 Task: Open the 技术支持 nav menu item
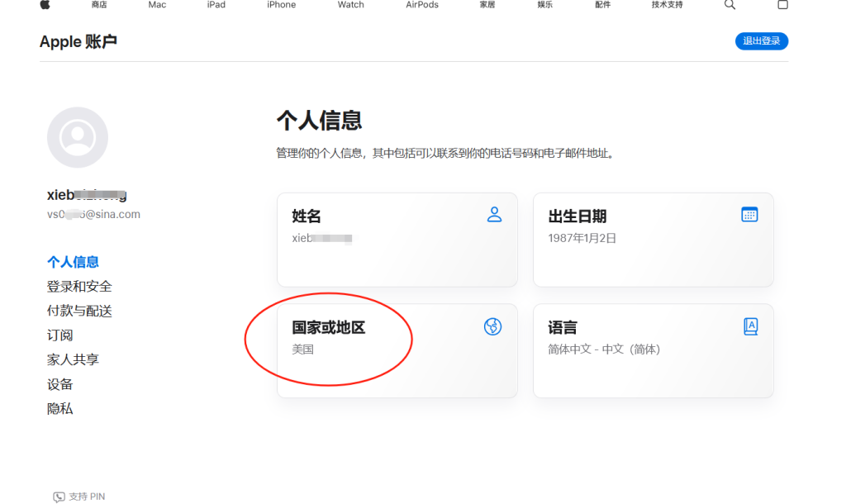coord(668,5)
